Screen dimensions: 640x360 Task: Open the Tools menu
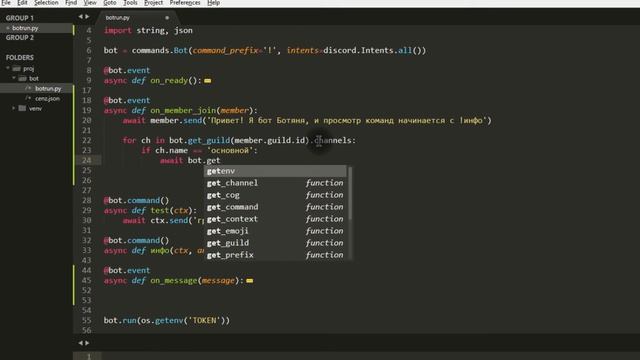point(130,2)
